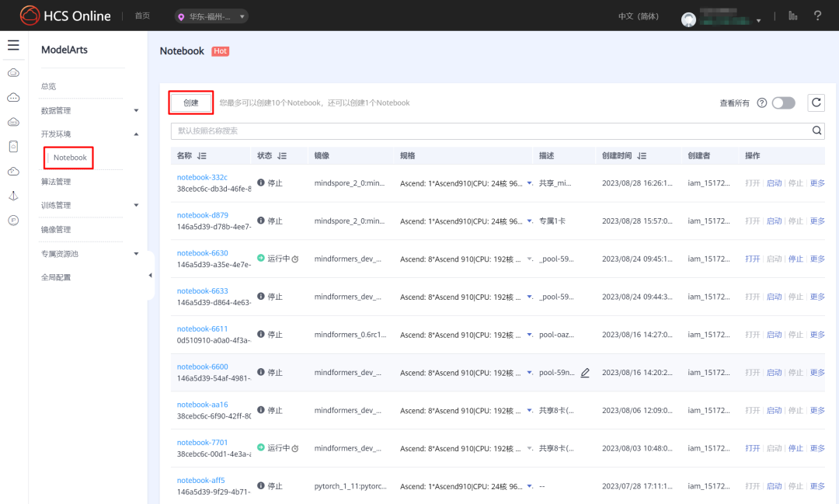Go to 首页 in the top bar
The height and width of the screenshot is (504, 839).
(142, 16)
